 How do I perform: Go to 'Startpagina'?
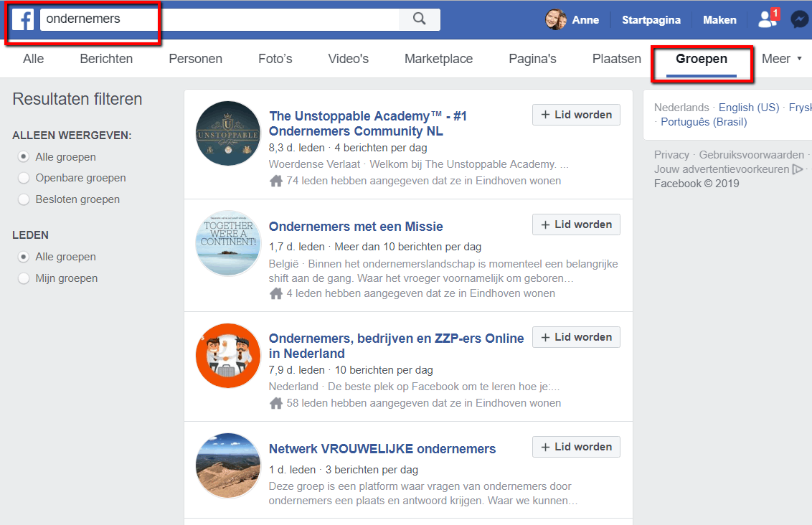point(651,19)
